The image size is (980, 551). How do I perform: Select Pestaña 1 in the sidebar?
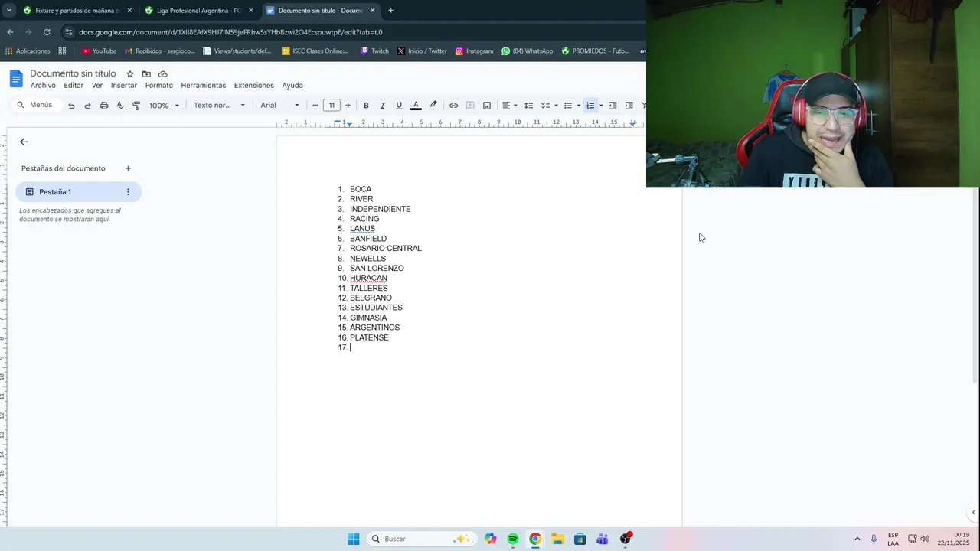(x=78, y=192)
